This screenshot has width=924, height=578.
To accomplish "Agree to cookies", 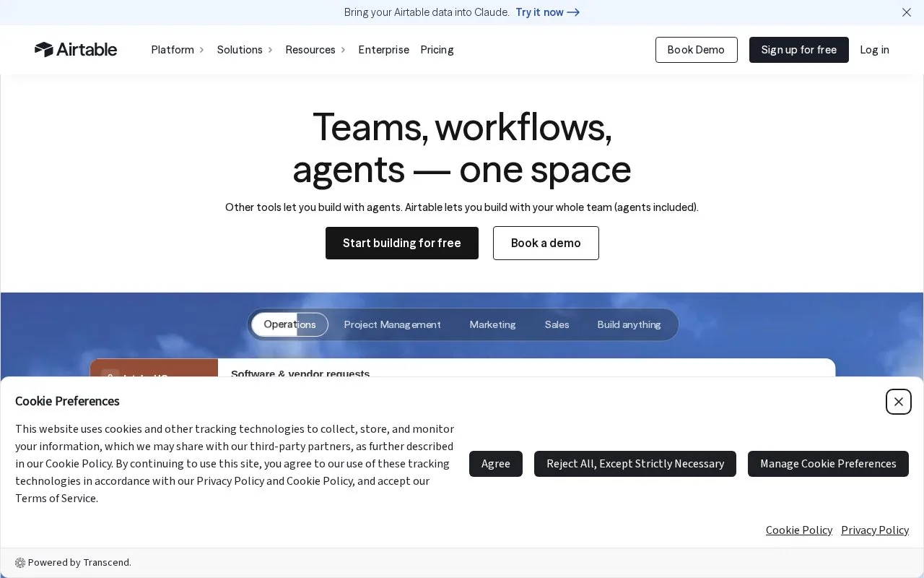I will click(x=496, y=464).
